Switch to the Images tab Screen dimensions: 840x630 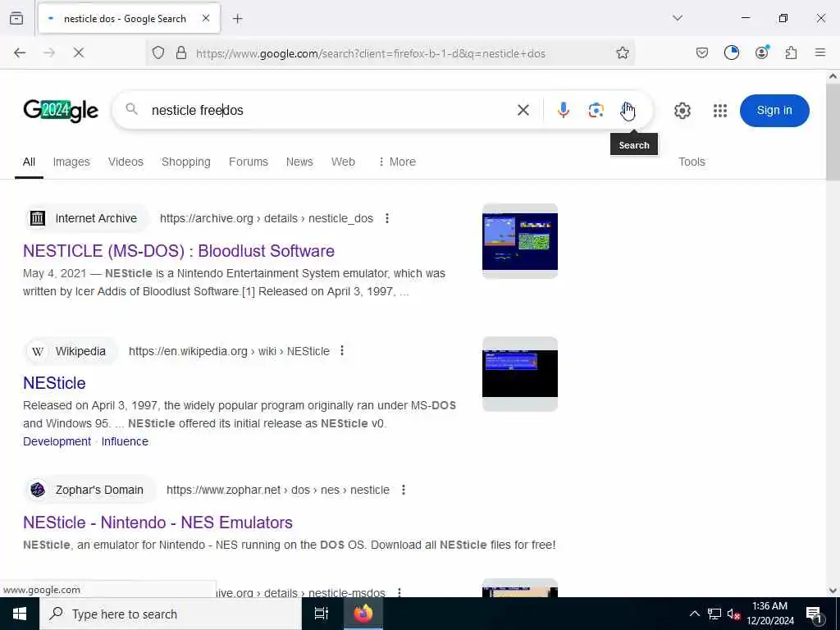click(71, 162)
